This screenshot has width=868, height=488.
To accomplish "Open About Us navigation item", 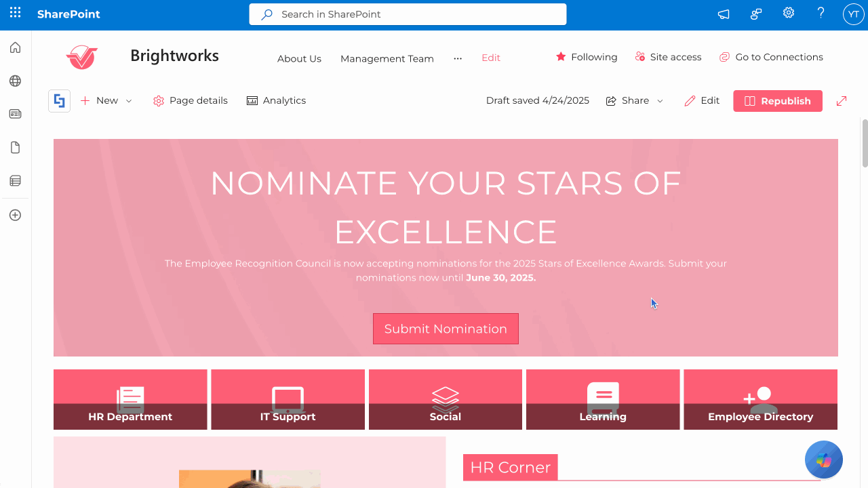I will [x=299, y=58].
